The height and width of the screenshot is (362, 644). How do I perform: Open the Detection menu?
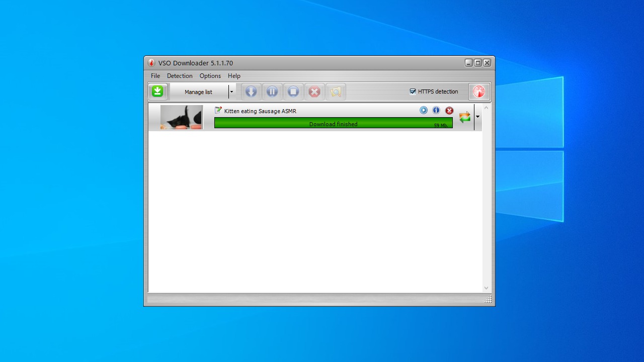click(x=180, y=76)
